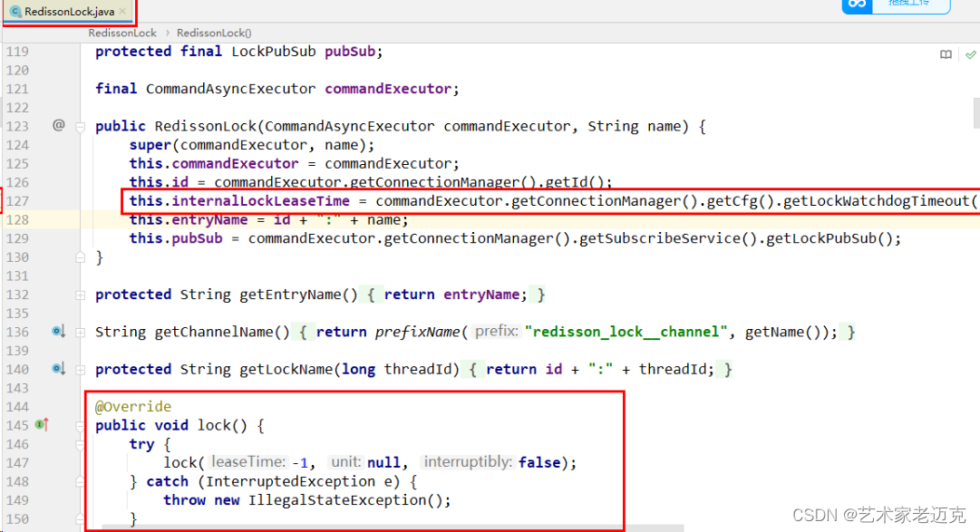
Task: Collapse constructor end fold marker at line 130
Action: tap(80, 256)
